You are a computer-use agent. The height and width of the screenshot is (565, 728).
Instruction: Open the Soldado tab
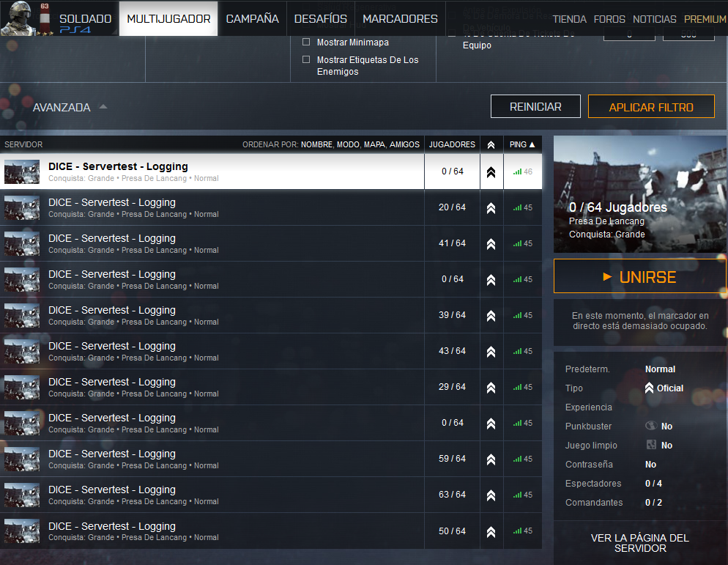86,18
